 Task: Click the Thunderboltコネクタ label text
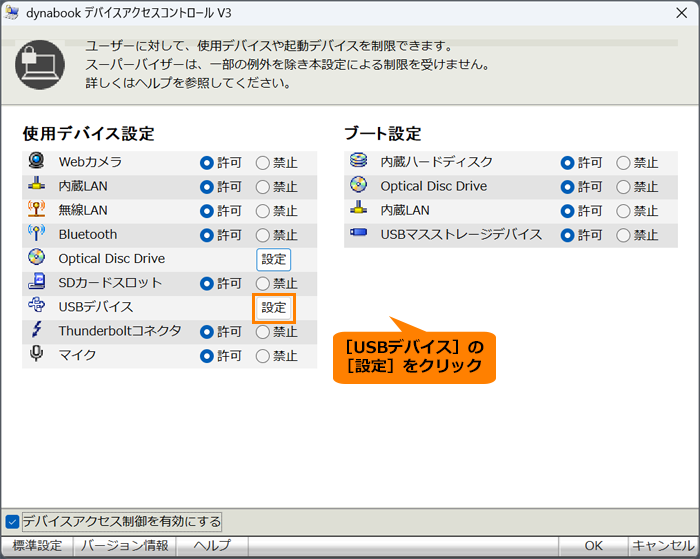pos(120,331)
